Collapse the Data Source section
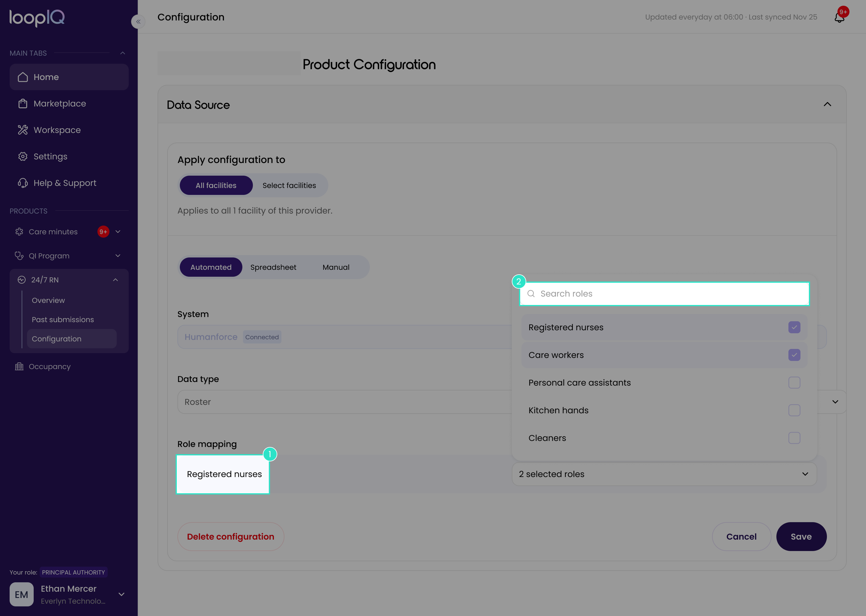This screenshot has height=616, width=866. pyautogui.click(x=827, y=104)
